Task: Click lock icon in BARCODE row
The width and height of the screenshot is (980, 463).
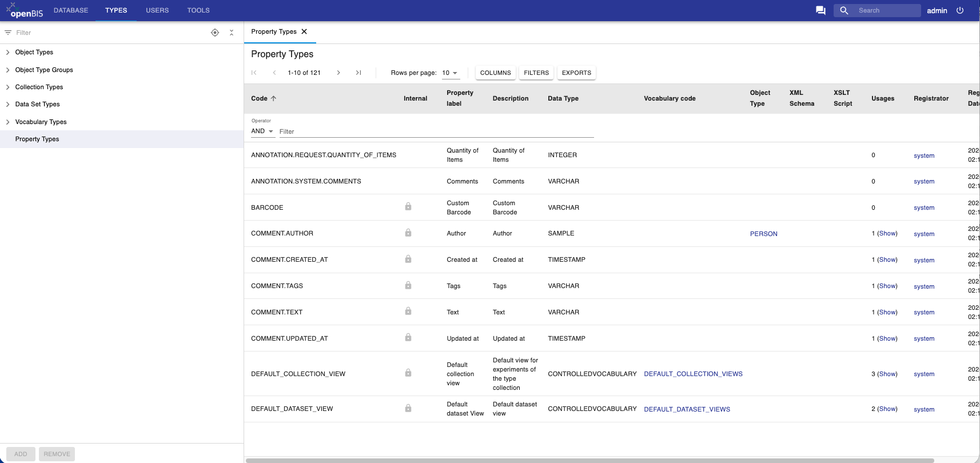Action: click(x=408, y=206)
